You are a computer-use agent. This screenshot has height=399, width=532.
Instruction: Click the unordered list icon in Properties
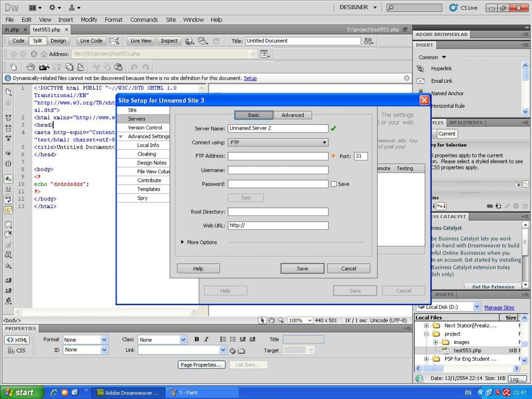[223, 339]
